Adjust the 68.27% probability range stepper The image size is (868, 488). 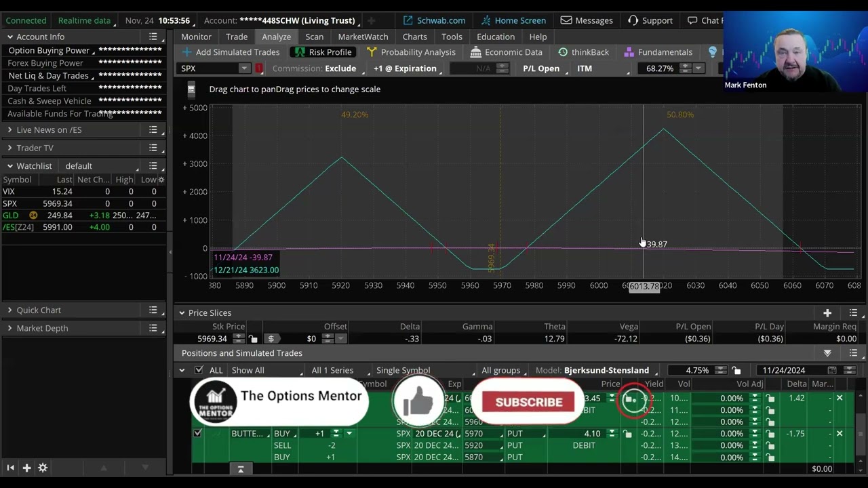click(x=685, y=68)
